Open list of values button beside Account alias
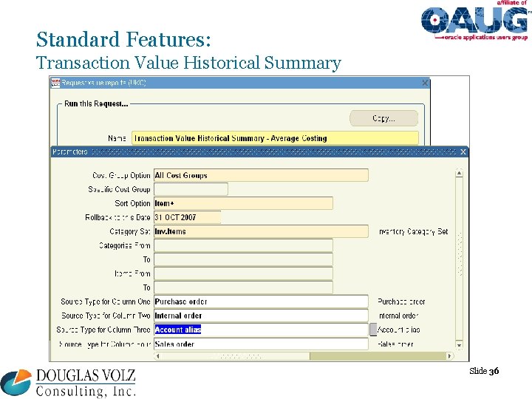The width and height of the screenshot is (532, 399). 373,330
